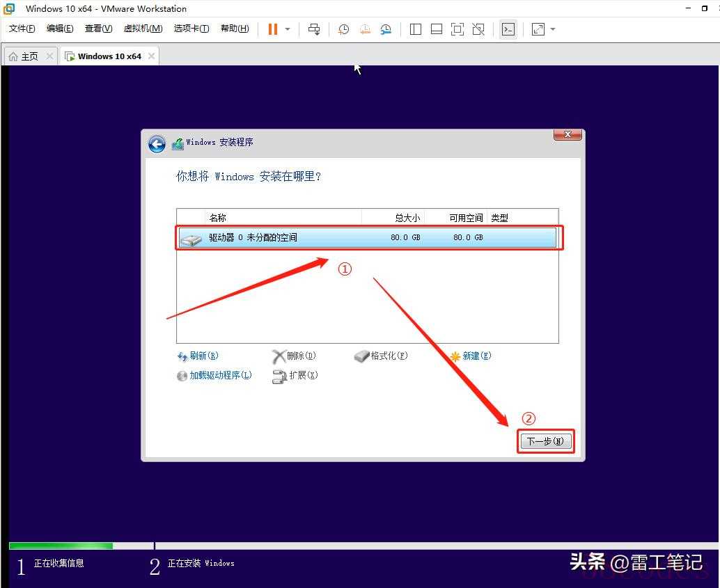Click 加载驱动程序(L) link
Image resolution: width=720 pixels, height=588 pixels.
click(220, 375)
